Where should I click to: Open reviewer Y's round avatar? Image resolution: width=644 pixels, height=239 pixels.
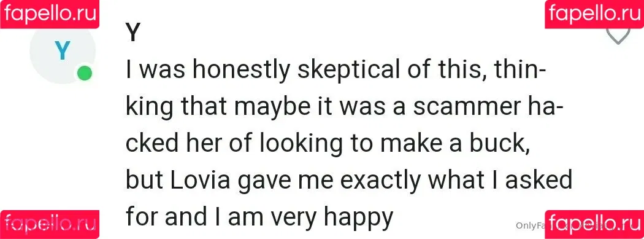[63, 52]
